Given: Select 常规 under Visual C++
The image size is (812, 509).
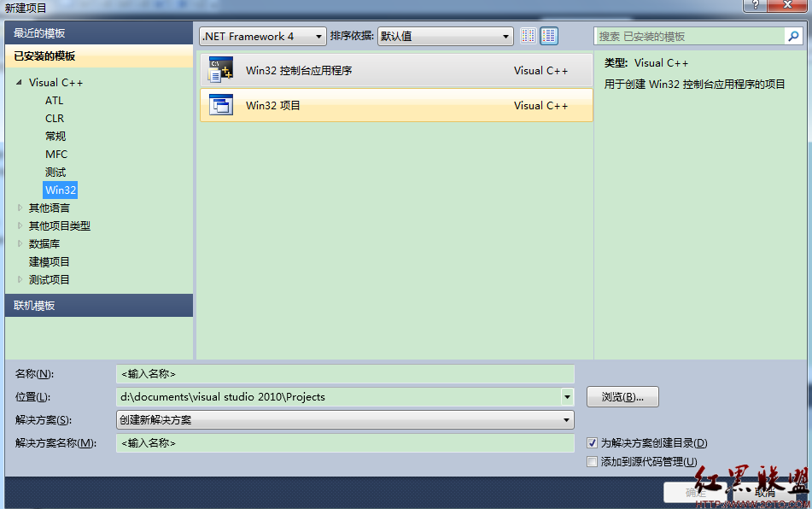Looking at the screenshot, I should (55, 136).
